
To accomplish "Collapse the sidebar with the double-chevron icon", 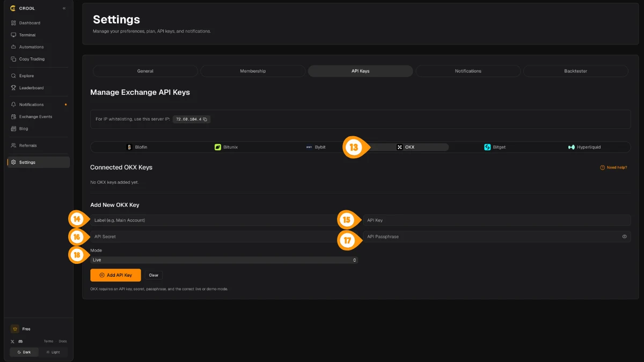I will [64, 8].
